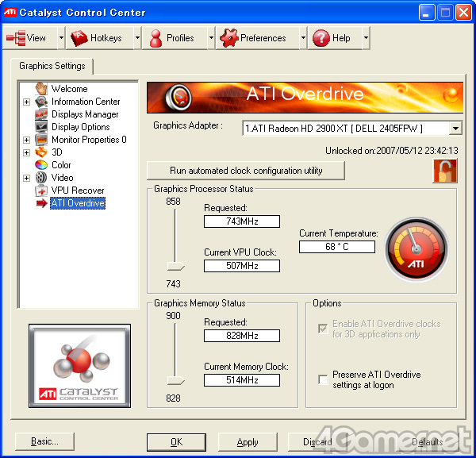Image resolution: width=476 pixels, height=458 pixels.
Task: Click the red arrow beside ATI Overdrive
Action: pyautogui.click(x=41, y=203)
